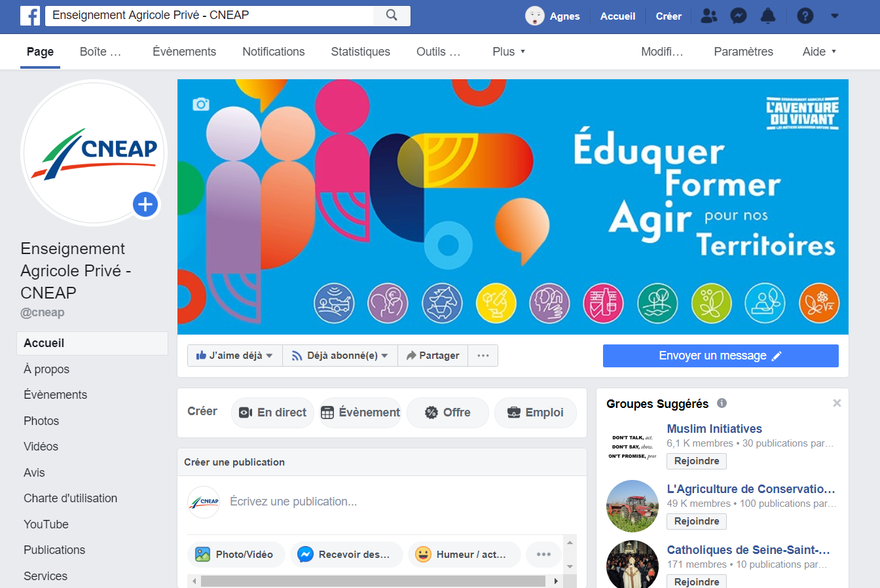The height and width of the screenshot is (588, 880).
Task: Click the Envoyer un message button
Action: (x=720, y=356)
